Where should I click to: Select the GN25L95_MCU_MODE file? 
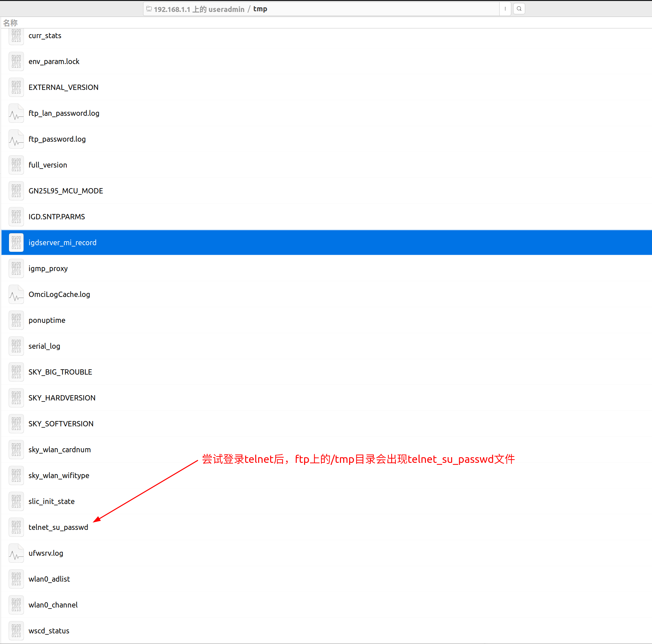point(66,191)
